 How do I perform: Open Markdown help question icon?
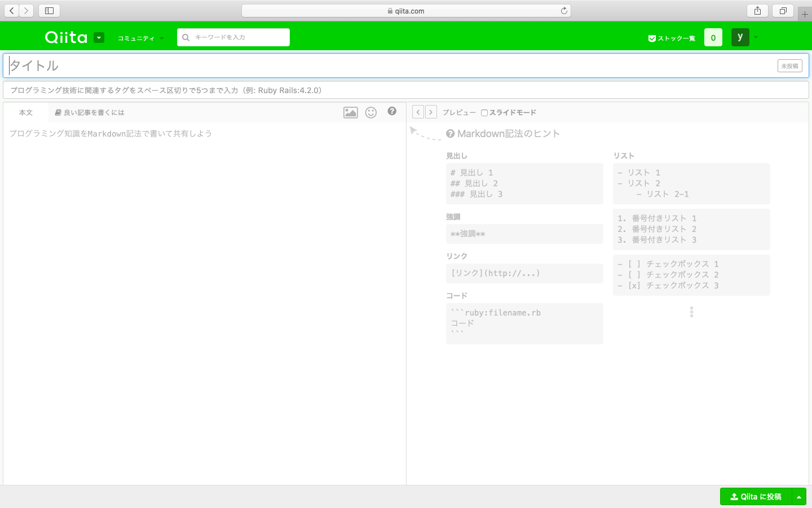[x=392, y=111]
